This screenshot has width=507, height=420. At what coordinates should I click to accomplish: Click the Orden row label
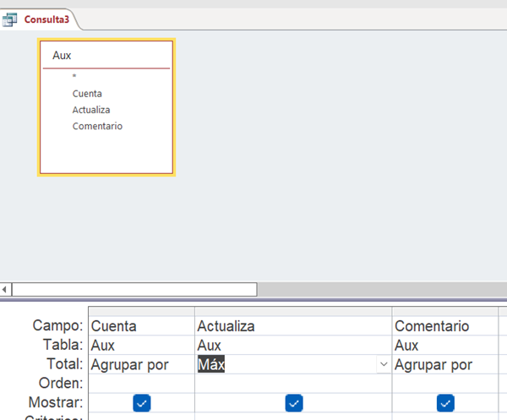61,383
